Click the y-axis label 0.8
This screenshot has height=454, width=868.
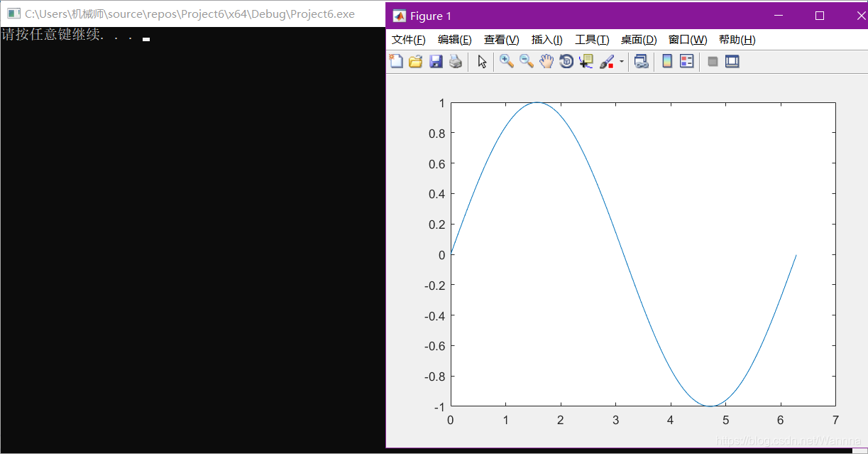pos(436,134)
